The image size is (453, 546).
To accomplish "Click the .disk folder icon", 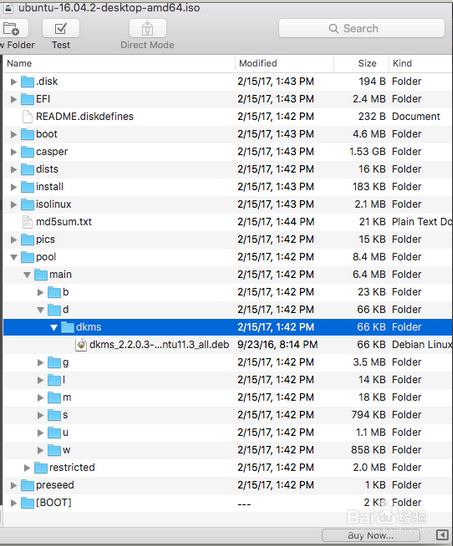I will click(x=28, y=82).
